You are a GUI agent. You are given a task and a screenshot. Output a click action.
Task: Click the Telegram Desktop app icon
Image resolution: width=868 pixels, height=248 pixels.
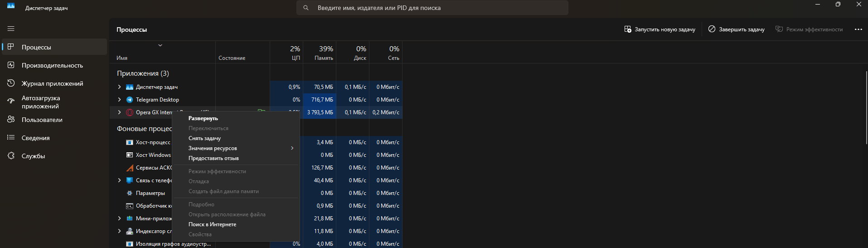pyautogui.click(x=130, y=100)
